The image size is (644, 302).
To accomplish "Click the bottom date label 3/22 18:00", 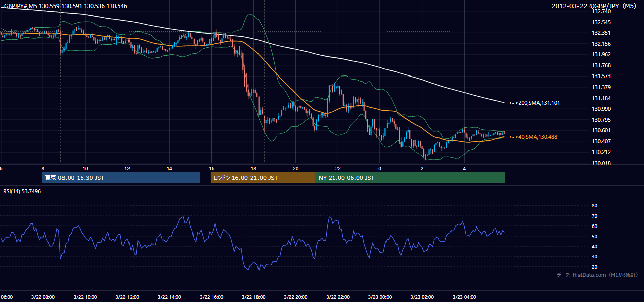I will [253, 297].
